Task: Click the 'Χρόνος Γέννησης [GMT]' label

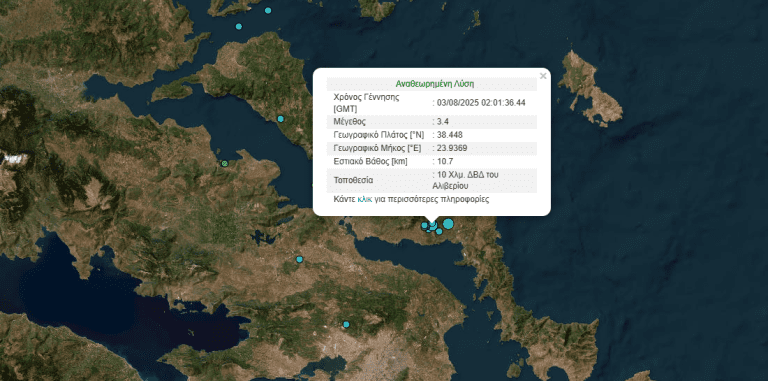Action: [366, 103]
